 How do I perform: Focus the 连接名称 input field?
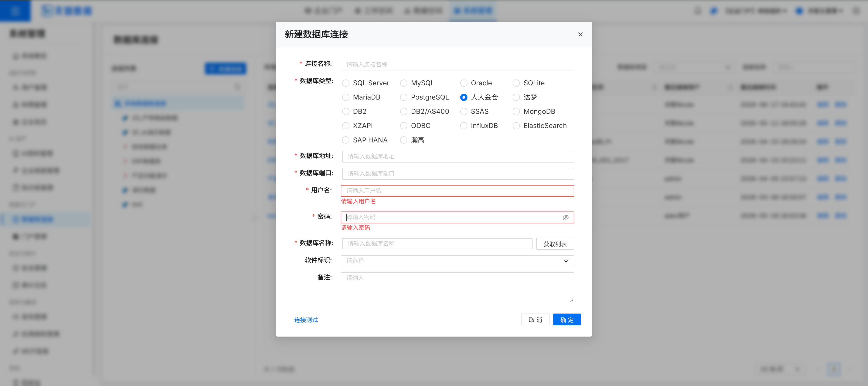click(457, 65)
